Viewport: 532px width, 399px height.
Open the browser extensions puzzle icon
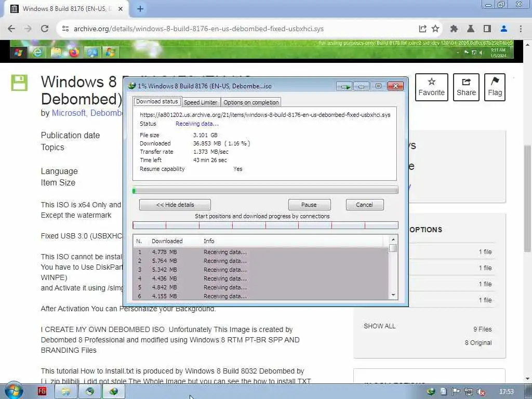pyautogui.click(x=454, y=29)
